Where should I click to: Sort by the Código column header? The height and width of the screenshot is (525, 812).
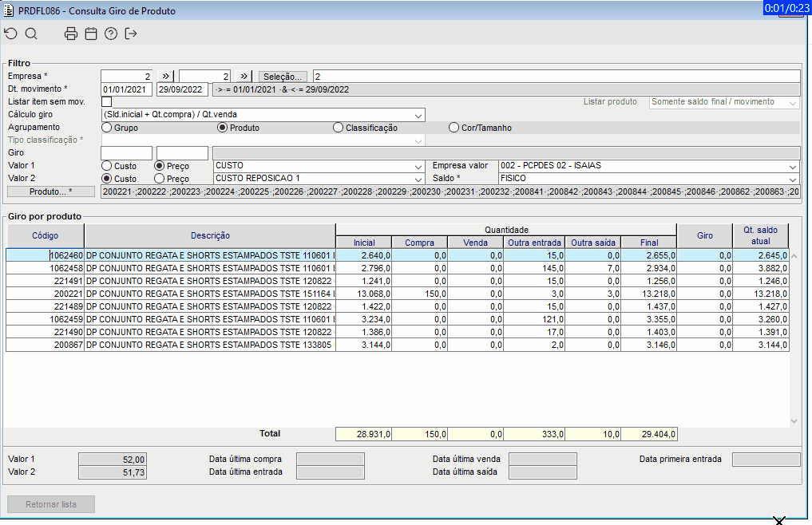(x=46, y=235)
